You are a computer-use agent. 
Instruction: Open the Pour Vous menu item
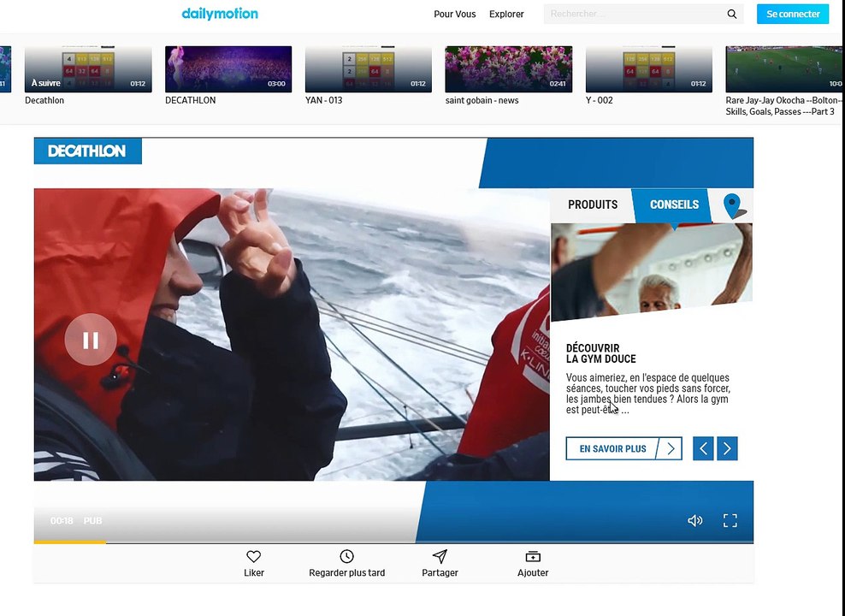tap(455, 14)
